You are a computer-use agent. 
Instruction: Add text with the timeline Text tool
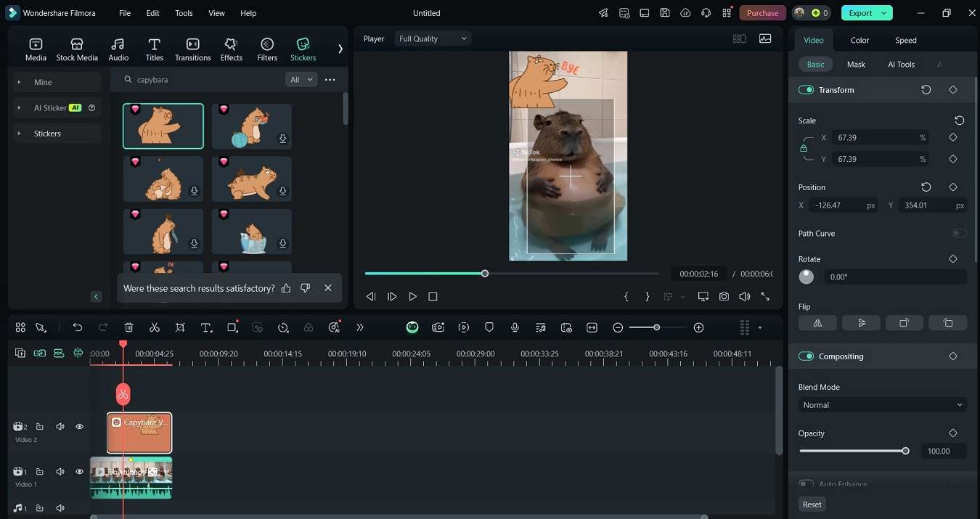click(x=206, y=327)
